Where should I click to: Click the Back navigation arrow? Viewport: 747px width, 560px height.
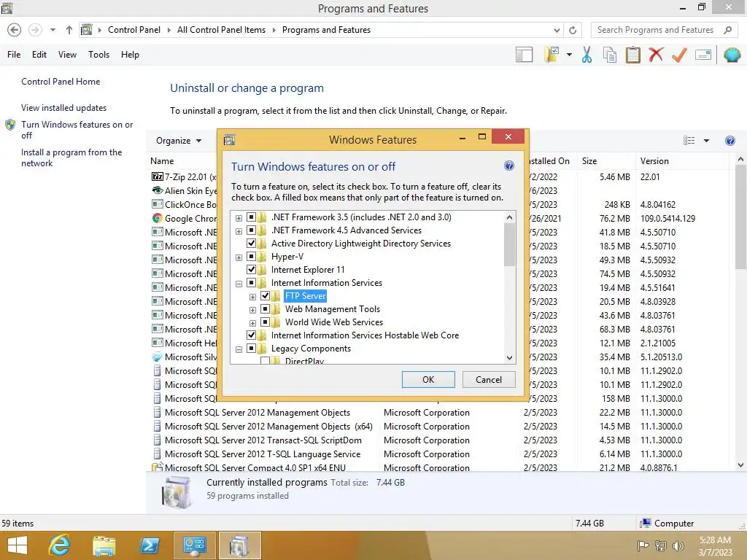15,30
